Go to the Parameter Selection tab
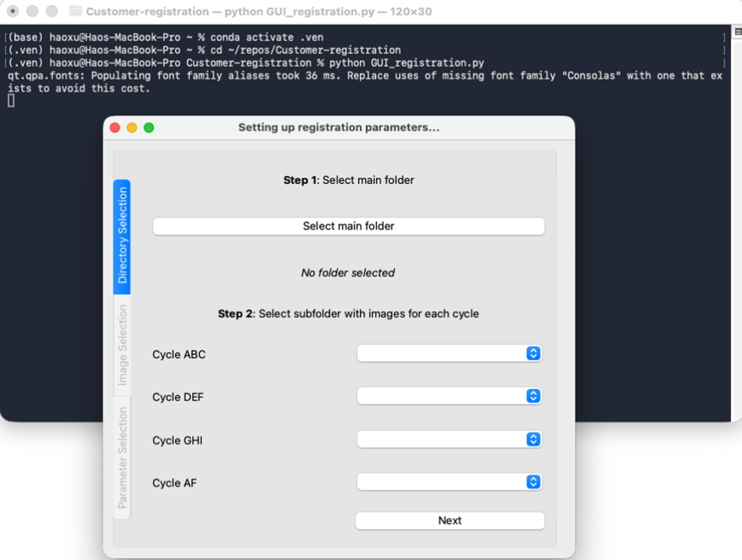The image size is (742, 560). point(122,458)
